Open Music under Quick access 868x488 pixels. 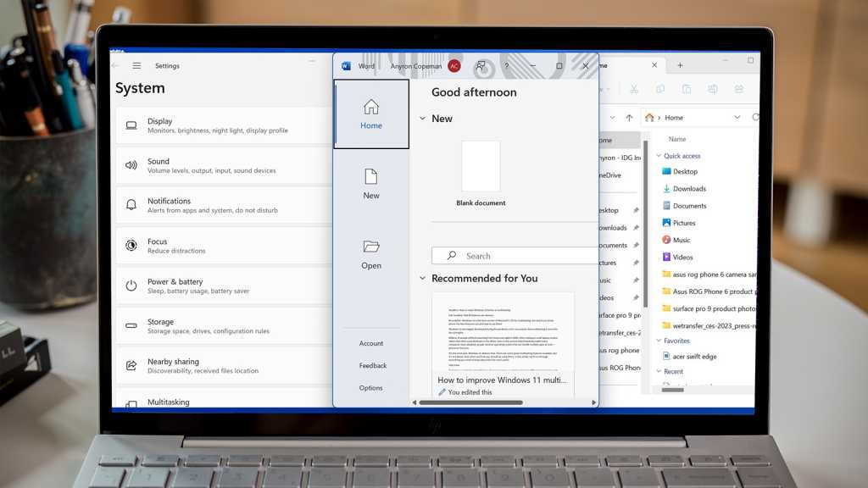(676, 240)
